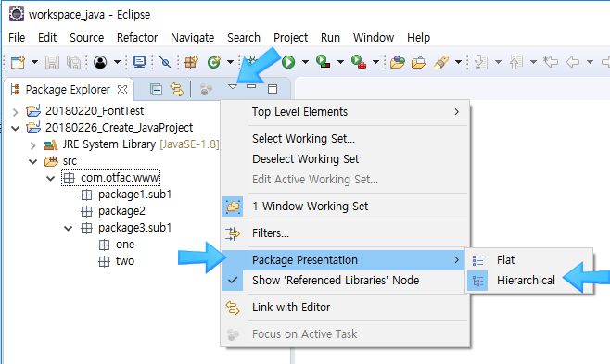
Task: Click the Back navigation arrow icon
Action: (573, 62)
